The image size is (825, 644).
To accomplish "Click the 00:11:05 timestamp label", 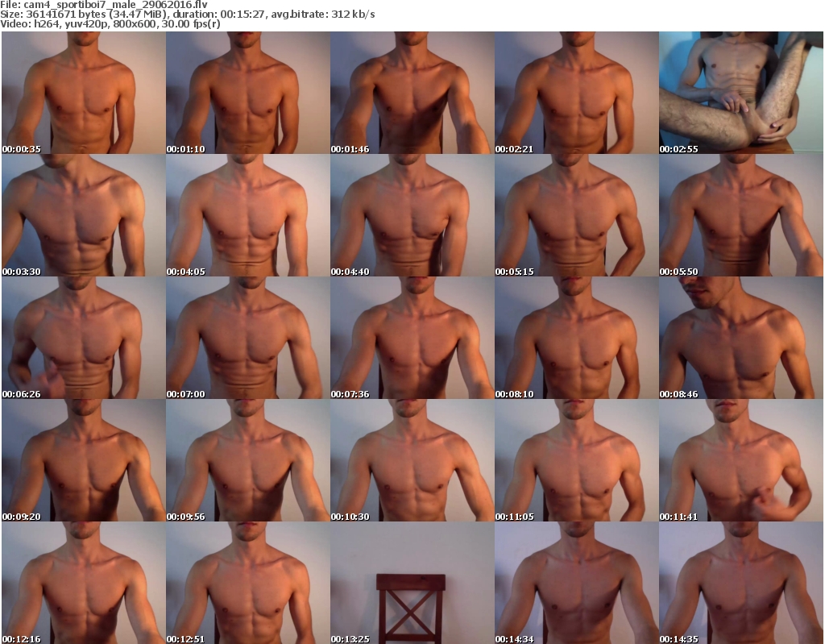I will (x=515, y=517).
